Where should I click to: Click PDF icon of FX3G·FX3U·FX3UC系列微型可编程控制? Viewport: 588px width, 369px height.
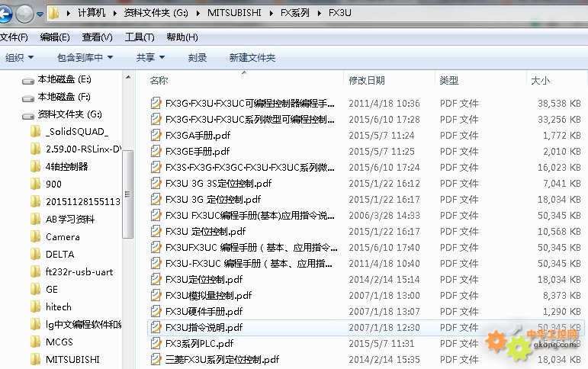[x=156, y=119]
